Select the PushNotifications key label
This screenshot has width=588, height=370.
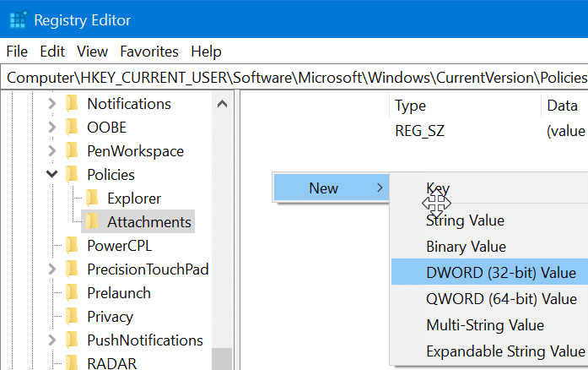(x=145, y=340)
